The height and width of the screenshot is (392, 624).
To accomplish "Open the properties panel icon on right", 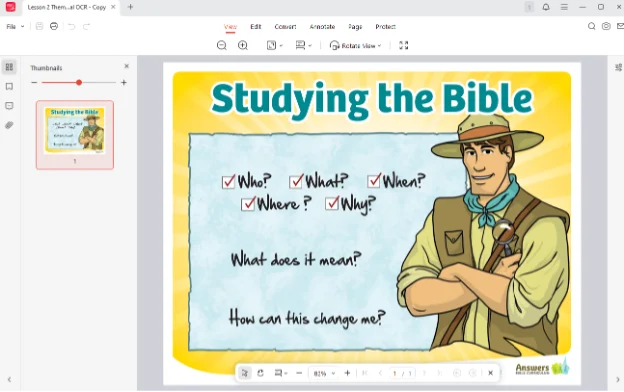I will pyautogui.click(x=618, y=67).
